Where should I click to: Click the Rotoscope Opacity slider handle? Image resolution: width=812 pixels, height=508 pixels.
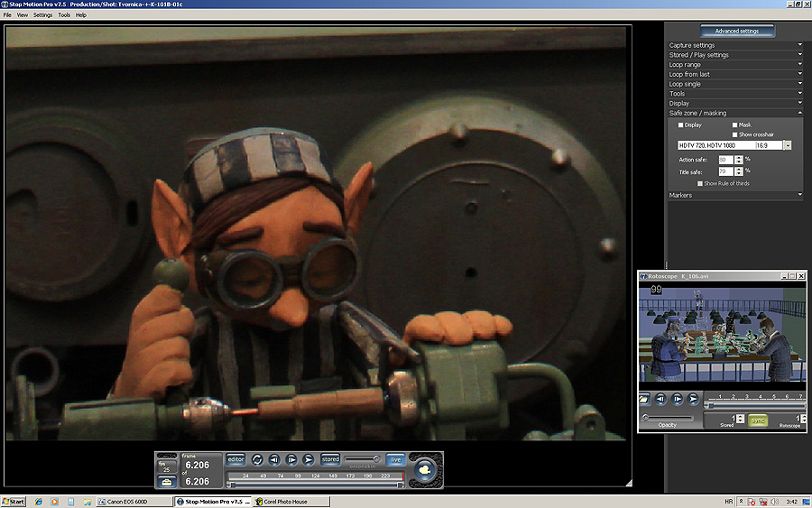point(646,418)
